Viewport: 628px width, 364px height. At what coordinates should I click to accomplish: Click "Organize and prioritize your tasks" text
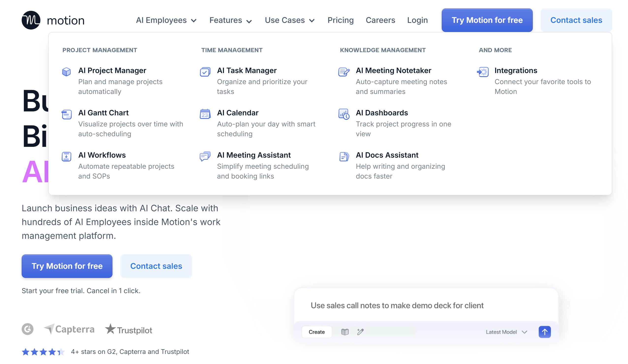pos(262,87)
